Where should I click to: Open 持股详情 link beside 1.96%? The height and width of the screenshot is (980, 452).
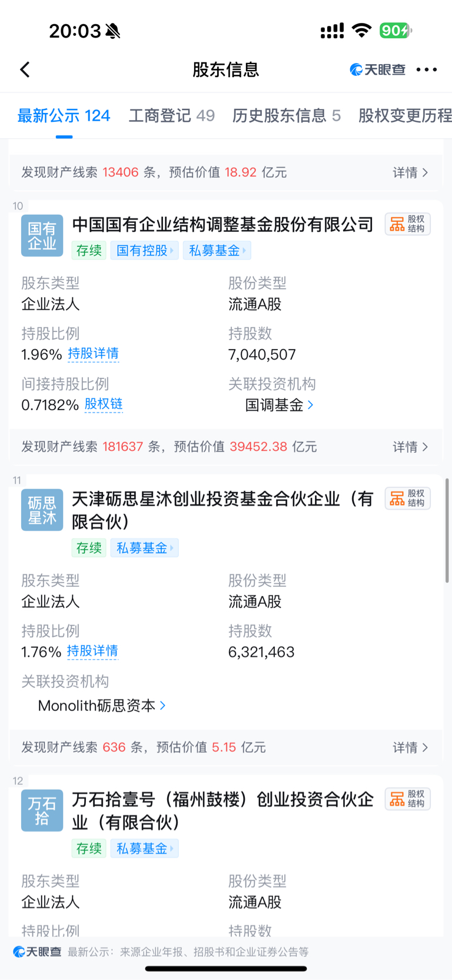94,354
